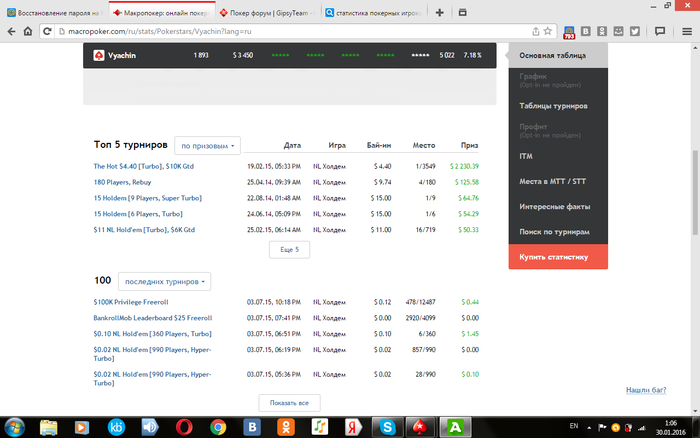
Task: Click the prize value '$ 2 230.39'
Action: click(x=464, y=166)
